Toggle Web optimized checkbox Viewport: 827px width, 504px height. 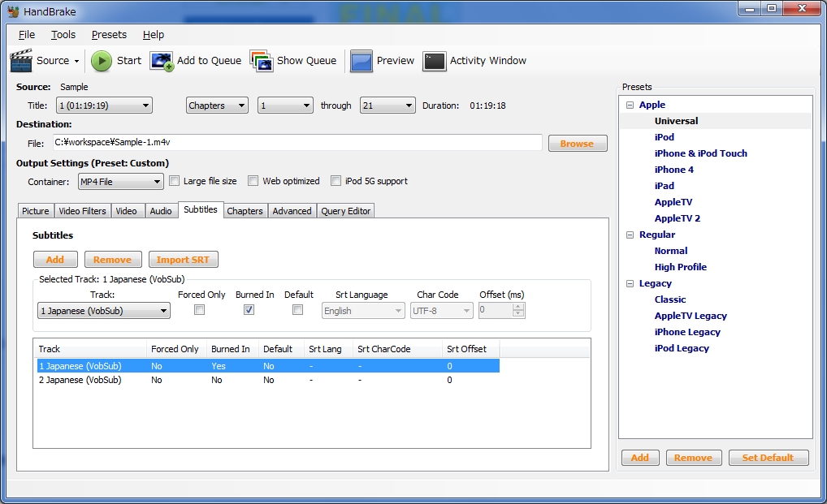(x=253, y=181)
